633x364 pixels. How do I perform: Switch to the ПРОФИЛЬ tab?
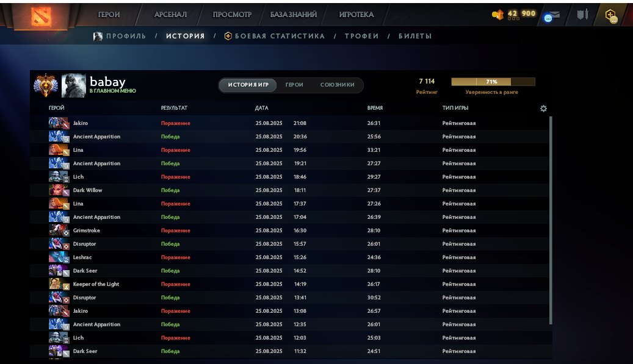tap(120, 36)
